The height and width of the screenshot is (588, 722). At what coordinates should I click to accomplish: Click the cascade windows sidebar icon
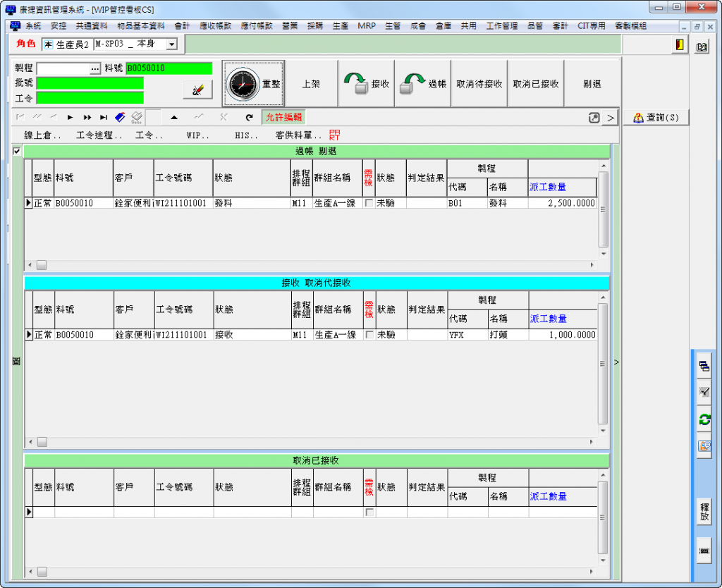coord(704,366)
